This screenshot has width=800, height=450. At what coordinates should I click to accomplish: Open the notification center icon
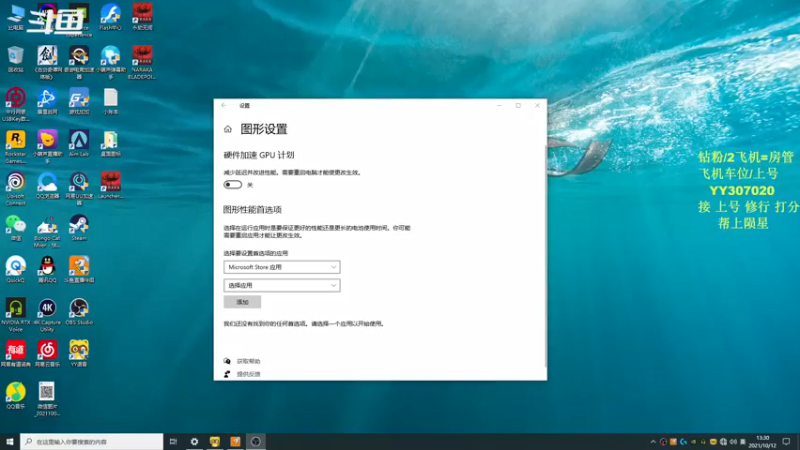click(x=786, y=442)
